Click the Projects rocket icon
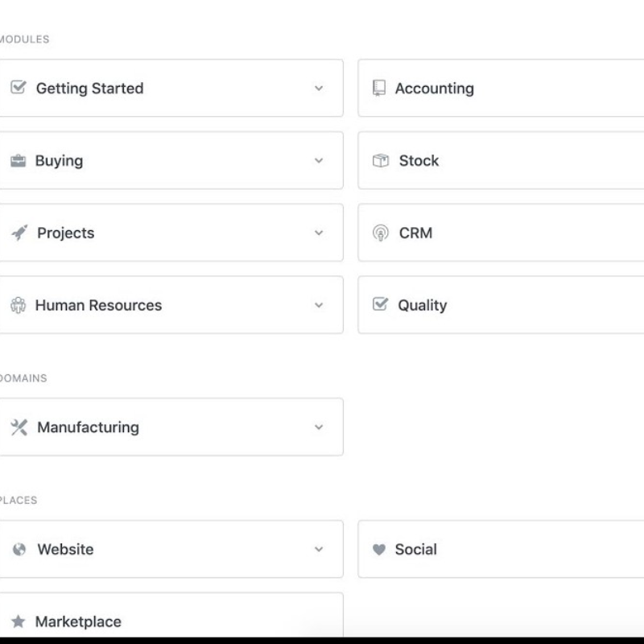 19,233
